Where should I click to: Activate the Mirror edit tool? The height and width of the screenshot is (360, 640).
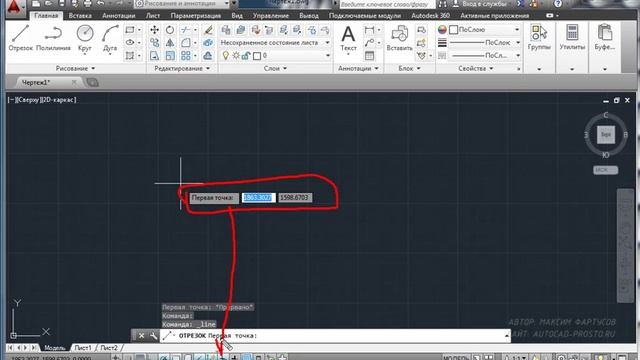170,42
